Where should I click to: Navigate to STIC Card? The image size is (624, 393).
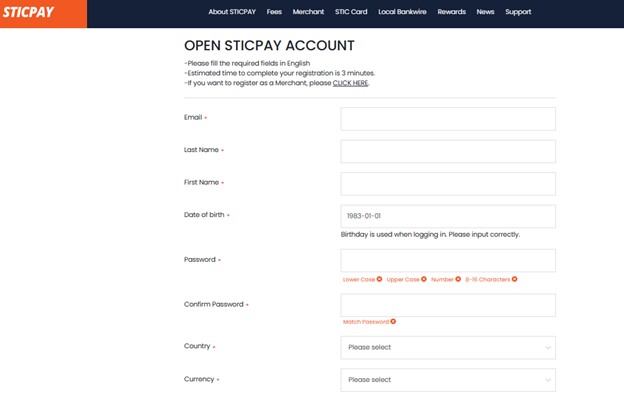(351, 12)
